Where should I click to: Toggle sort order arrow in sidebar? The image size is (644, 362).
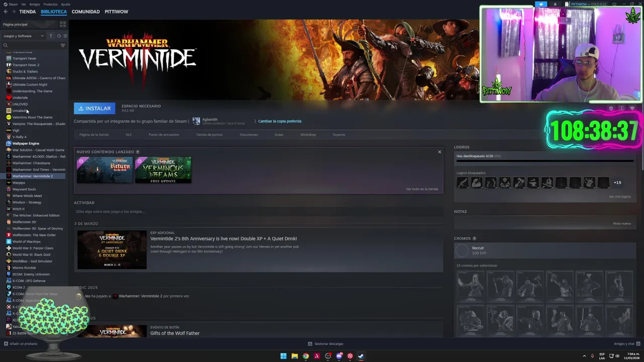tap(51, 36)
